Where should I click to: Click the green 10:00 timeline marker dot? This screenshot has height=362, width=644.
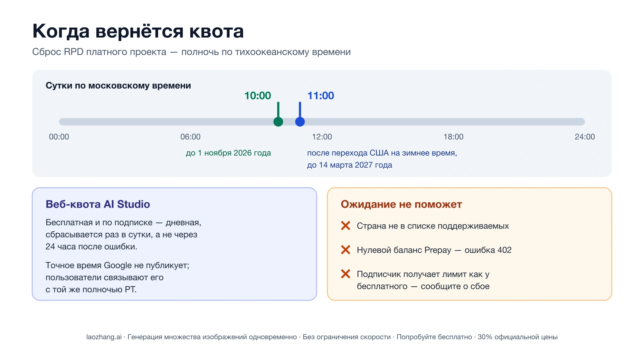coord(278,122)
